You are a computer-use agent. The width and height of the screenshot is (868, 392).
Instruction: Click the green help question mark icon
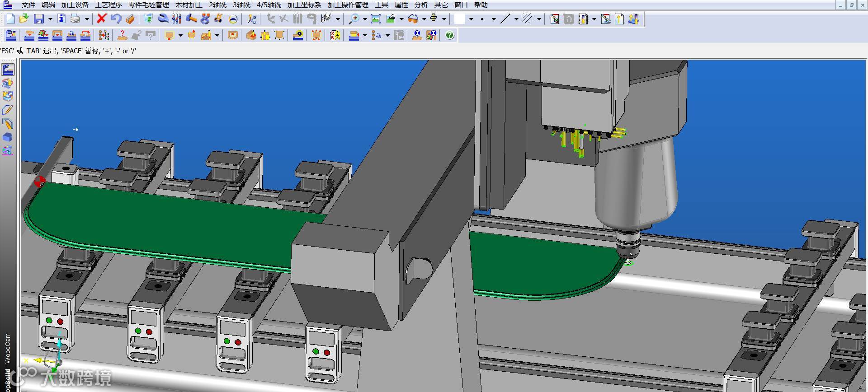[x=449, y=35]
